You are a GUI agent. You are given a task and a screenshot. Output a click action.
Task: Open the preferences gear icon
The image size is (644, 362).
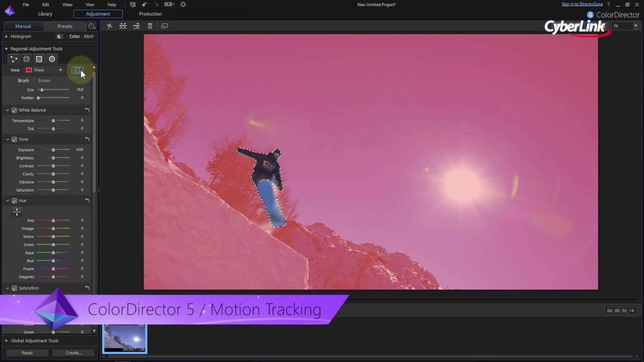[x=183, y=5]
